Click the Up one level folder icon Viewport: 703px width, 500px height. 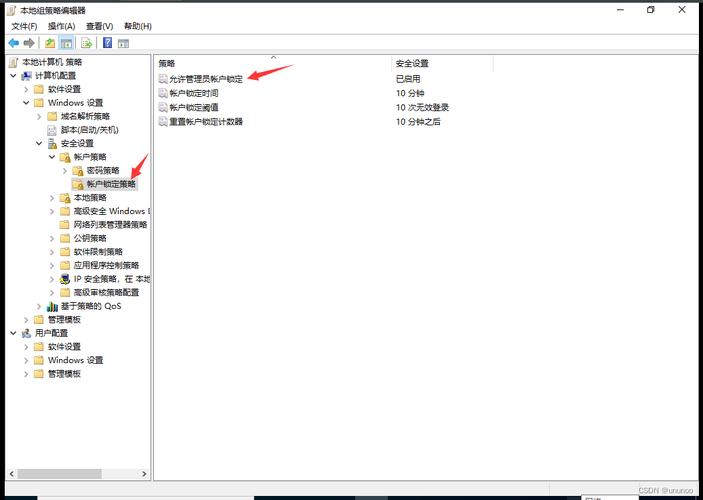pos(50,43)
